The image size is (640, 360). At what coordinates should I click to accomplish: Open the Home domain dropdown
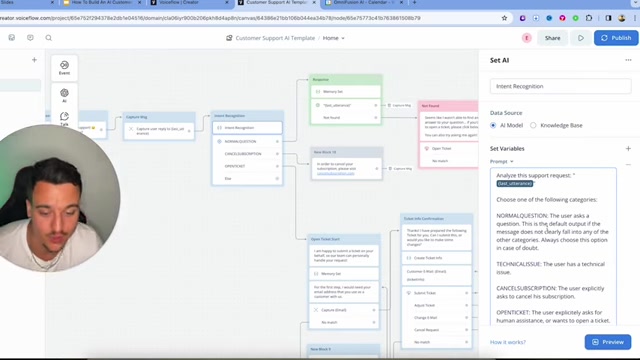tap(333, 38)
